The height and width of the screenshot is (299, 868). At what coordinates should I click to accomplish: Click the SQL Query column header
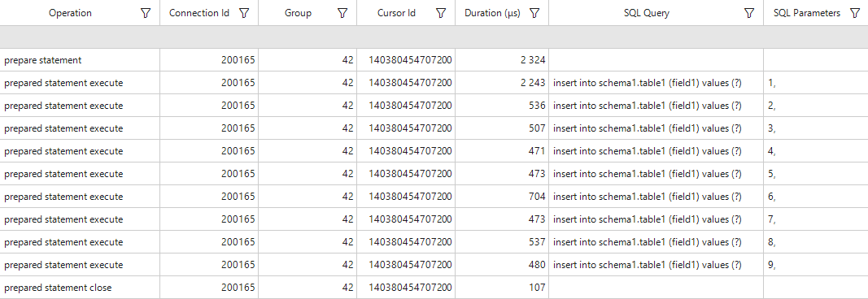[646, 13]
